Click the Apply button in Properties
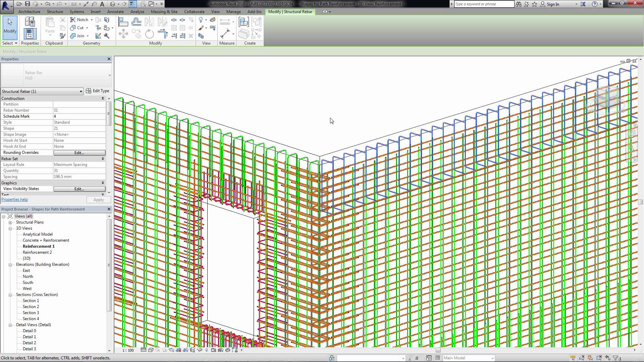The width and height of the screenshot is (644, 362). tap(98, 199)
